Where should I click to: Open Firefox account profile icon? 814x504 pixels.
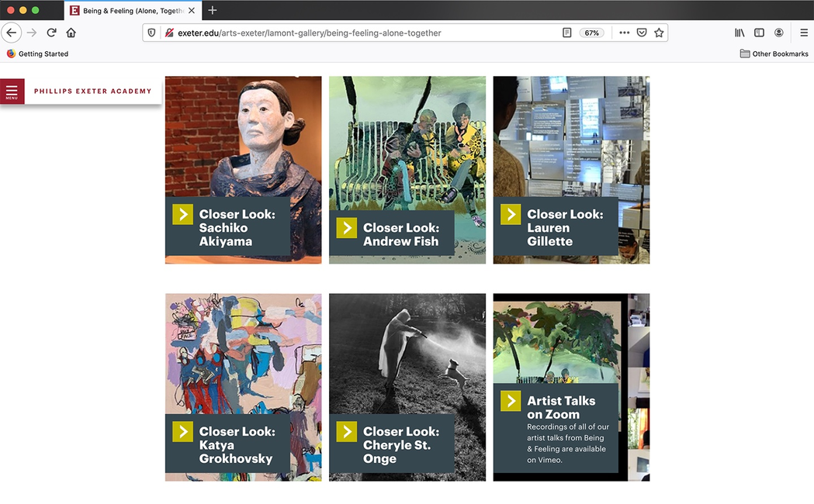click(778, 33)
